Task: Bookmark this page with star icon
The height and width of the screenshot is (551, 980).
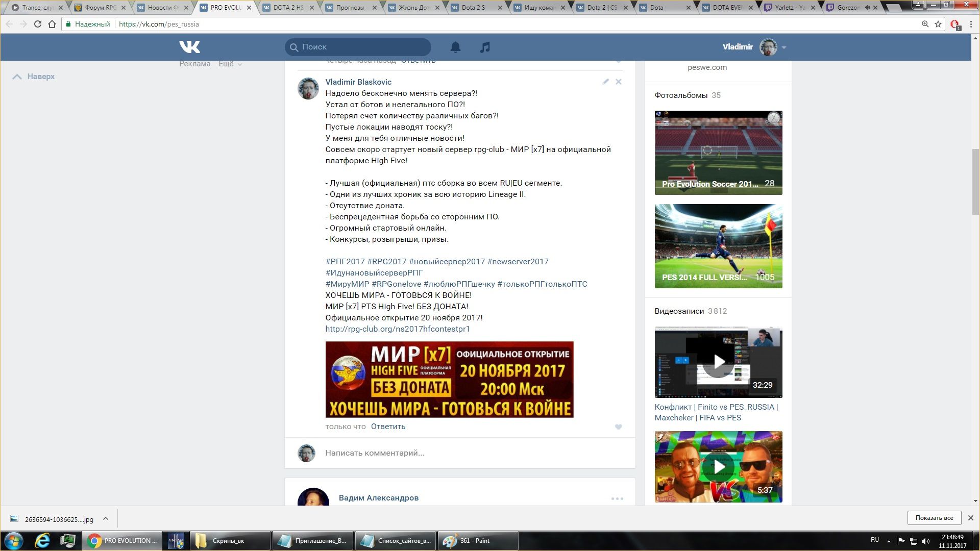Action: click(938, 24)
